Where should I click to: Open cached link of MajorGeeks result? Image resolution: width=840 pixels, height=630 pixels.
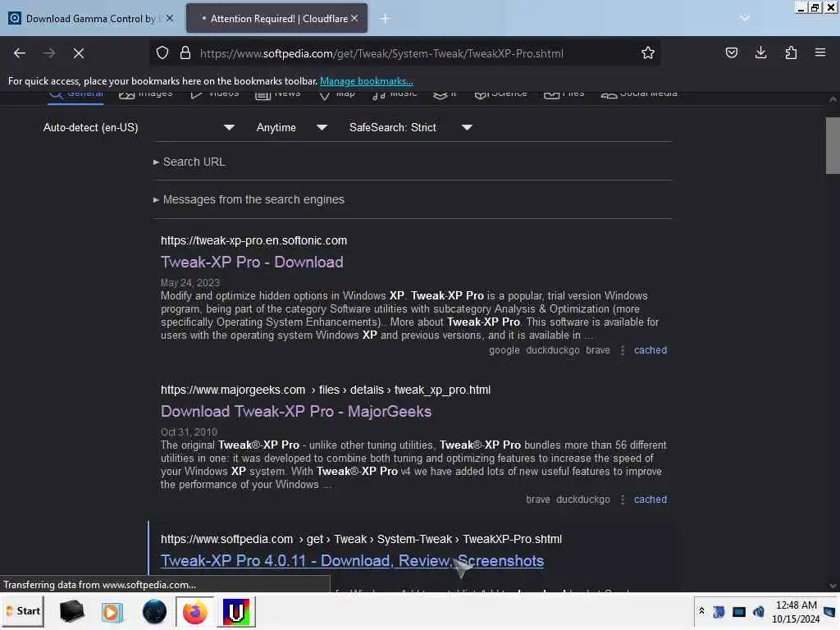click(651, 500)
